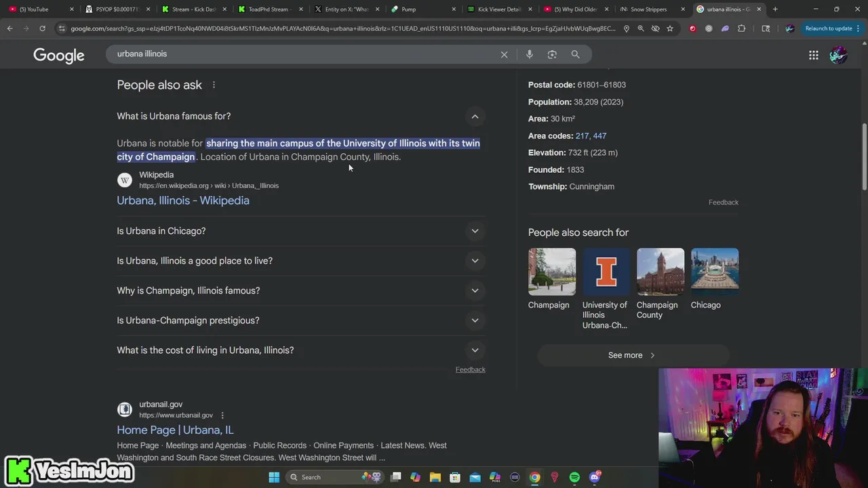This screenshot has width=868, height=488.
Task: Open the Chrome profile avatar
Action: coord(789,28)
